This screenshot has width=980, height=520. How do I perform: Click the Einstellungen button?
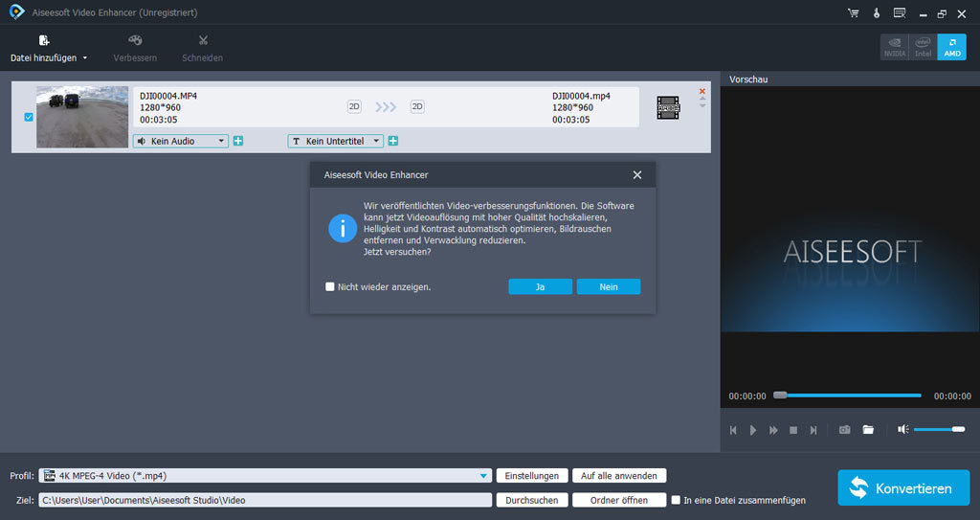532,476
